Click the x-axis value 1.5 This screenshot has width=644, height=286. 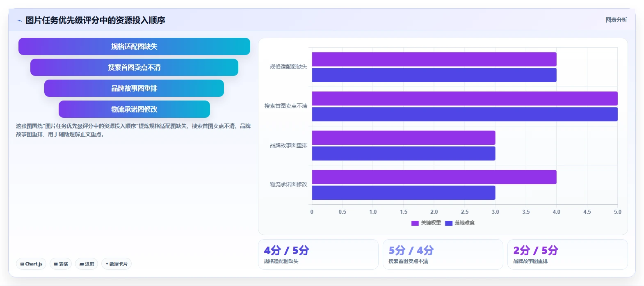404,212
